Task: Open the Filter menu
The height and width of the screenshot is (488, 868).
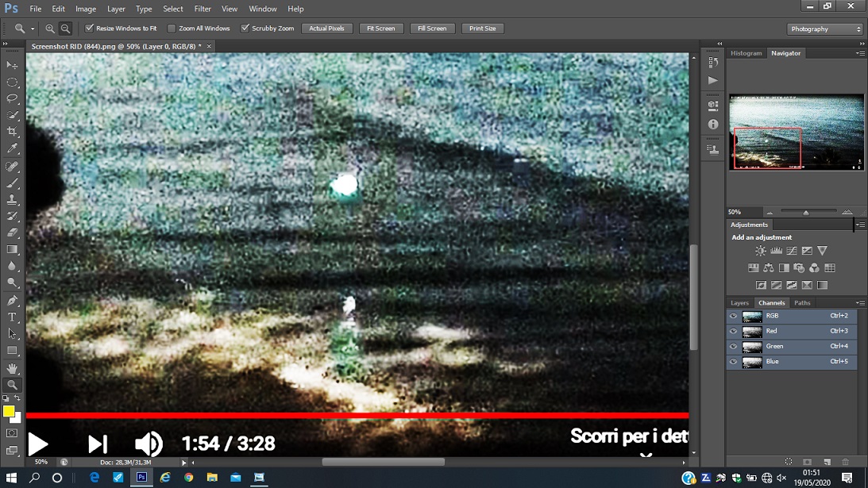Action: [x=203, y=9]
